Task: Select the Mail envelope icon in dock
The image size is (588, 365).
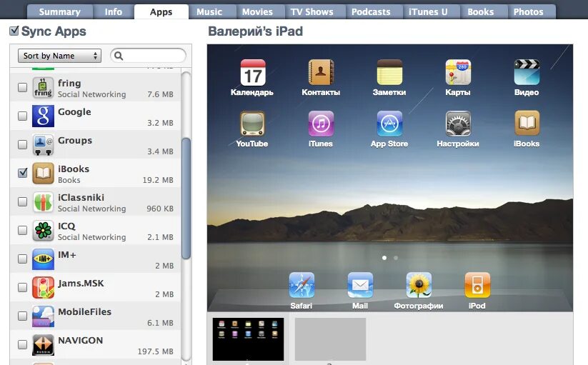Action: pyautogui.click(x=360, y=286)
